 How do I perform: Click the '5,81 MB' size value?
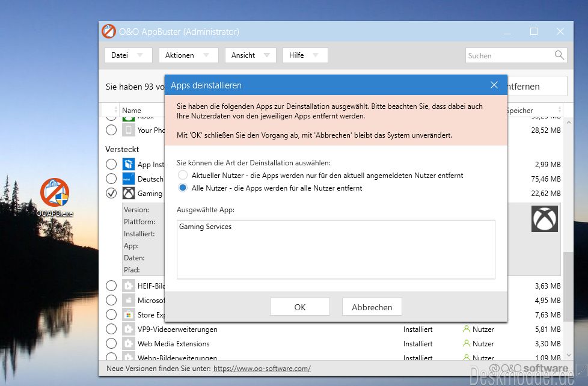548,329
